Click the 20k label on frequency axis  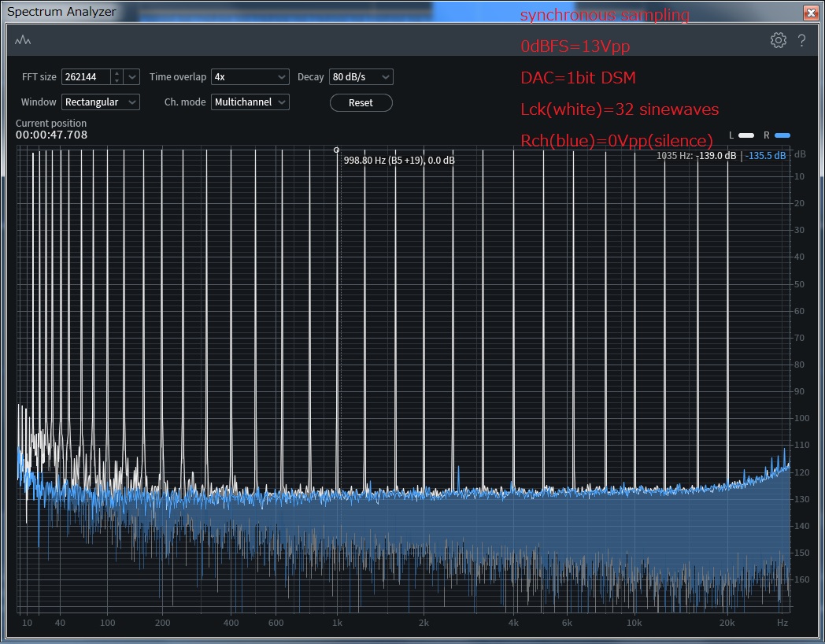coord(727,623)
